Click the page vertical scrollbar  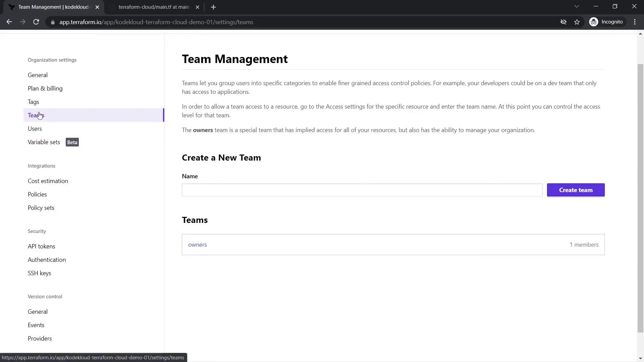click(640, 198)
